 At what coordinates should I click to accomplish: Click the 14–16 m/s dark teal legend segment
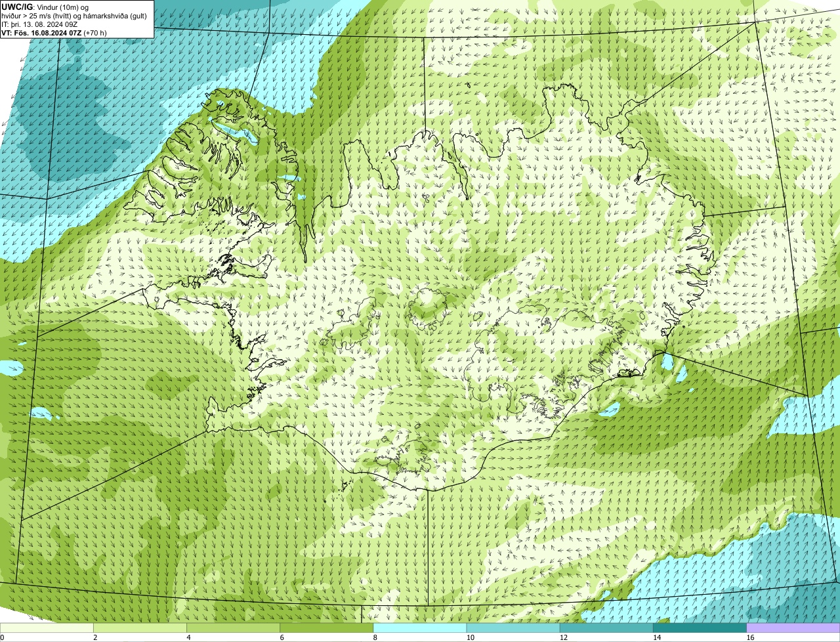[x=700, y=628]
